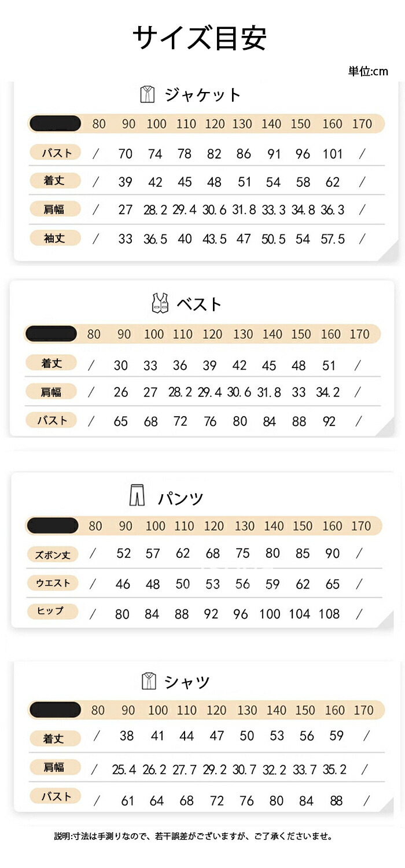The width and height of the screenshot is (405, 868).
Task: Click the shirt icon beside シャツ
Action: 149,681
